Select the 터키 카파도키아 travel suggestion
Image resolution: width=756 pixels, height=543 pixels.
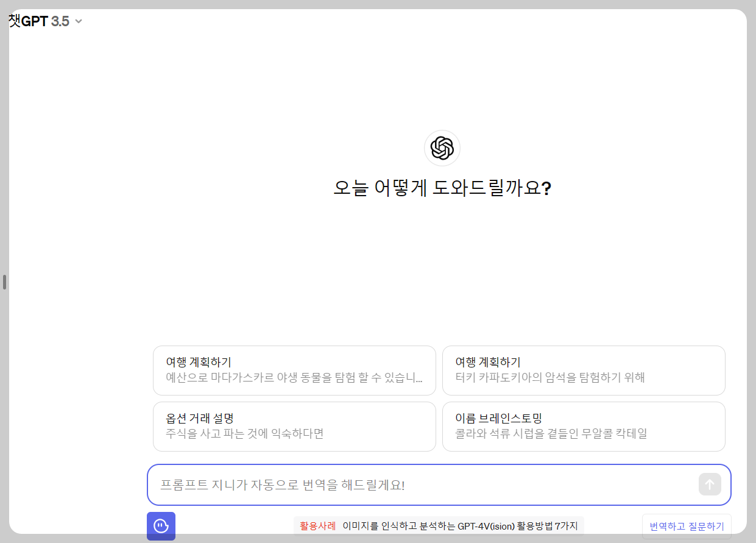[584, 371]
